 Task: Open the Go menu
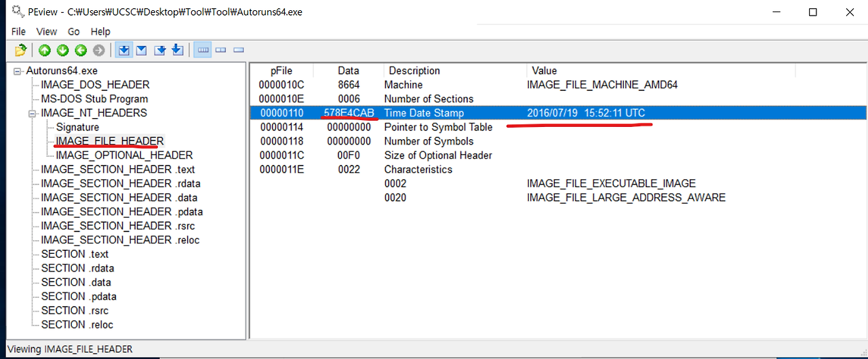(74, 31)
